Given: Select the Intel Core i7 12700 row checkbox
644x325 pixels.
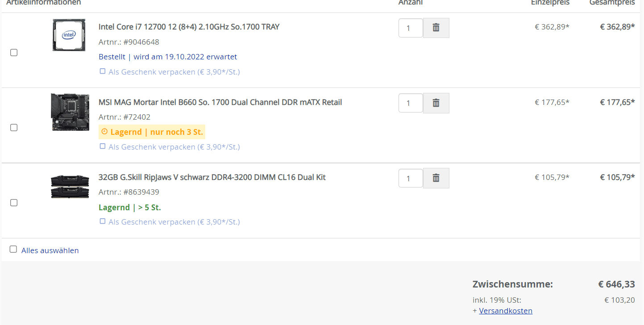Looking at the screenshot, I should point(14,53).
